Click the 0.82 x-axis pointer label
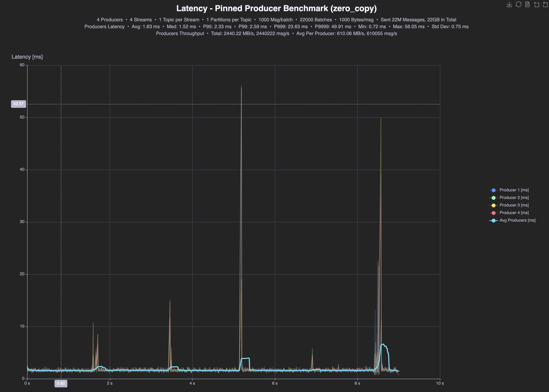 [x=61, y=383]
